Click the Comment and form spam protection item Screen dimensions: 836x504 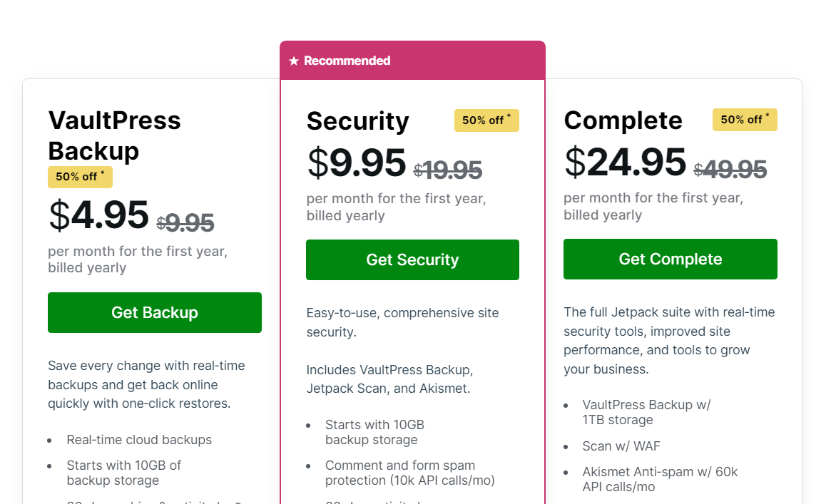click(x=409, y=473)
